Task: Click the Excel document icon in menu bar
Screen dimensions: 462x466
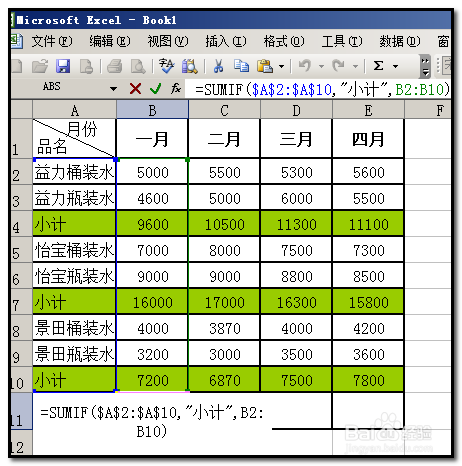Action: point(16,41)
